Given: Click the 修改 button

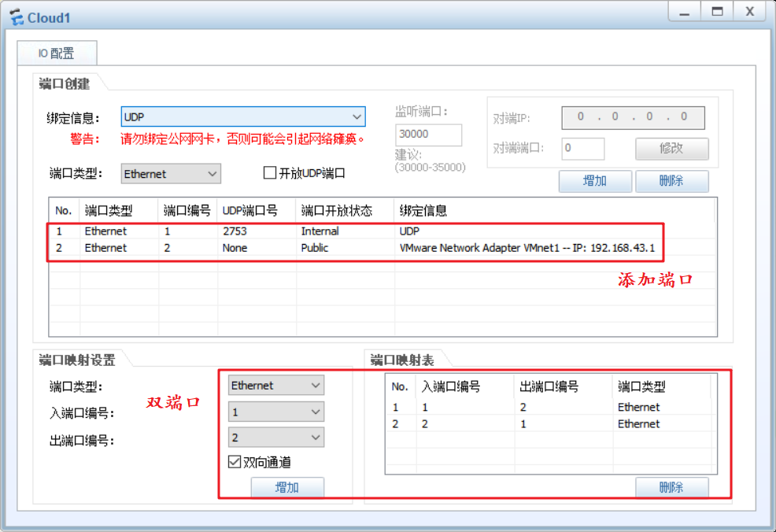Looking at the screenshot, I should pyautogui.click(x=671, y=149).
